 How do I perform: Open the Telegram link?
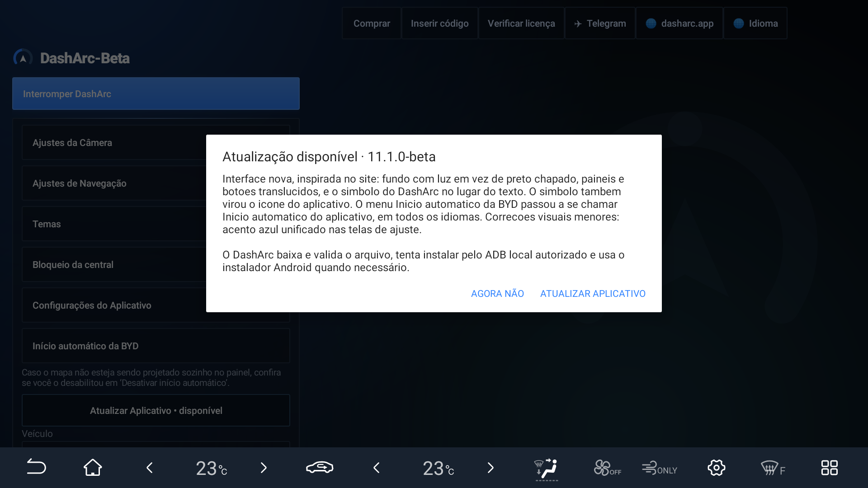tap(600, 23)
